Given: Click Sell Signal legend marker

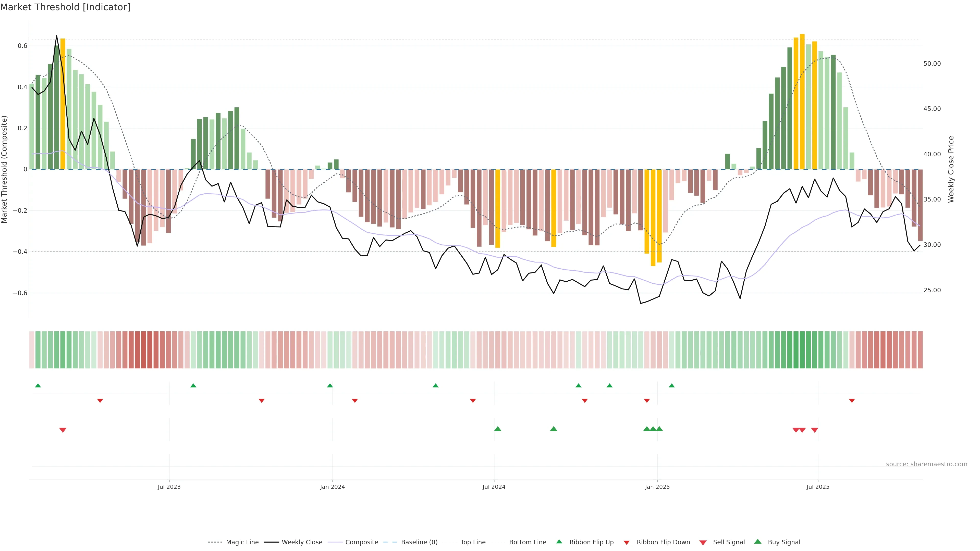Looking at the screenshot, I should coord(703,543).
